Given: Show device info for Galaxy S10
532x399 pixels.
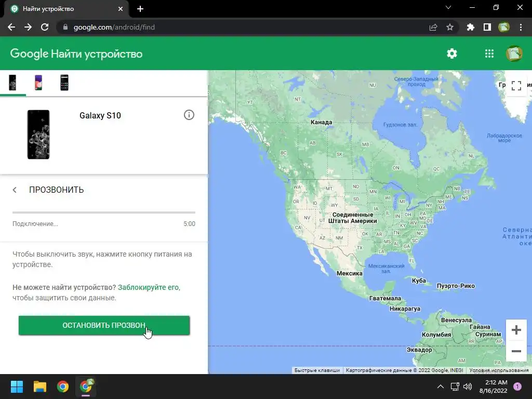Looking at the screenshot, I should pos(189,115).
